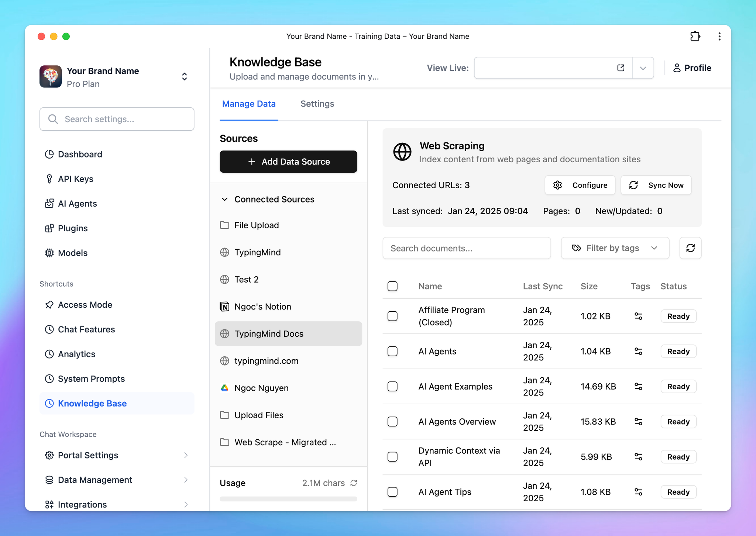Screen dimensions: 756x536
Task: Click the View Live URL field
Action: pos(553,68)
